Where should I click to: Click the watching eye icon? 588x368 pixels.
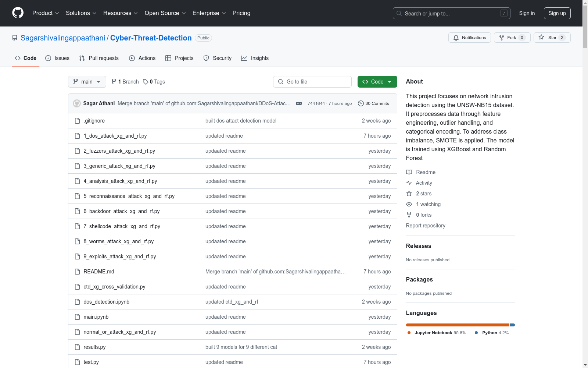click(409, 204)
